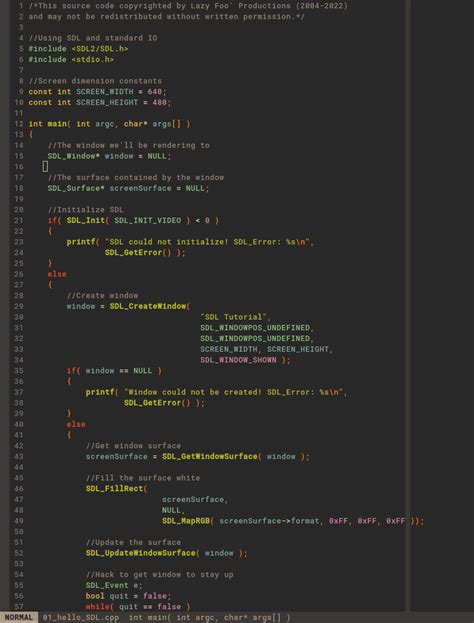Click '//Initialize SDL' comment on line 20
The image size is (474, 623).
pyautogui.click(x=85, y=209)
